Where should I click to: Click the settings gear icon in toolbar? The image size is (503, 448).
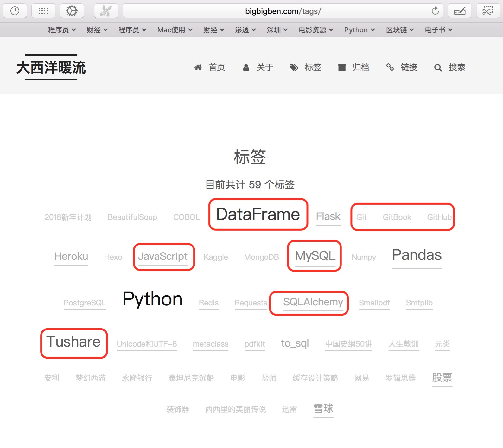72,11
